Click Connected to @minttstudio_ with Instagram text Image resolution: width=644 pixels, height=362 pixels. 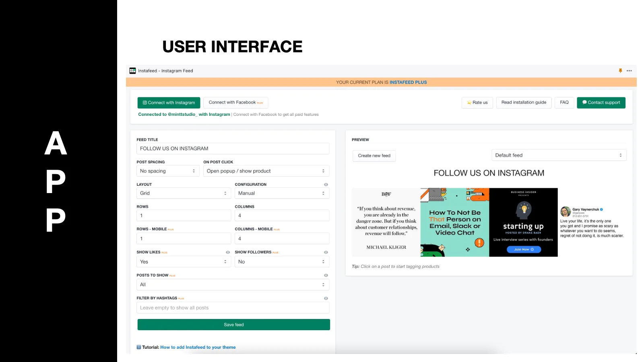tap(184, 115)
